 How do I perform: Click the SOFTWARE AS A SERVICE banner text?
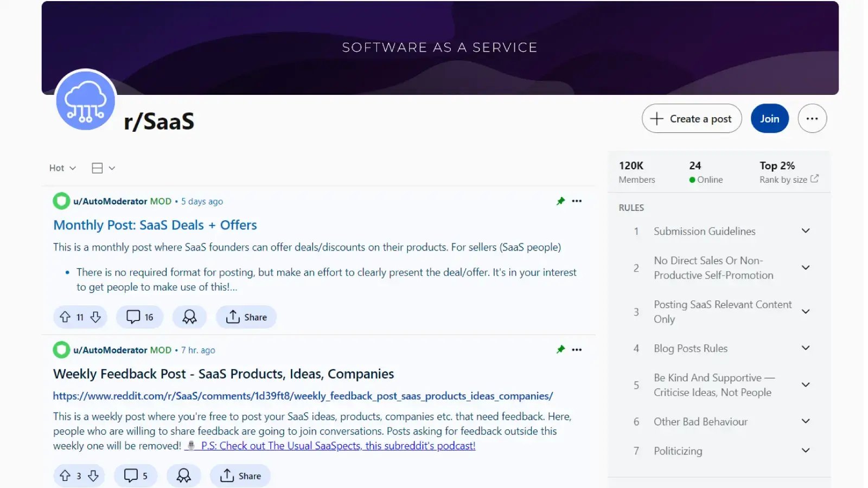(x=440, y=48)
